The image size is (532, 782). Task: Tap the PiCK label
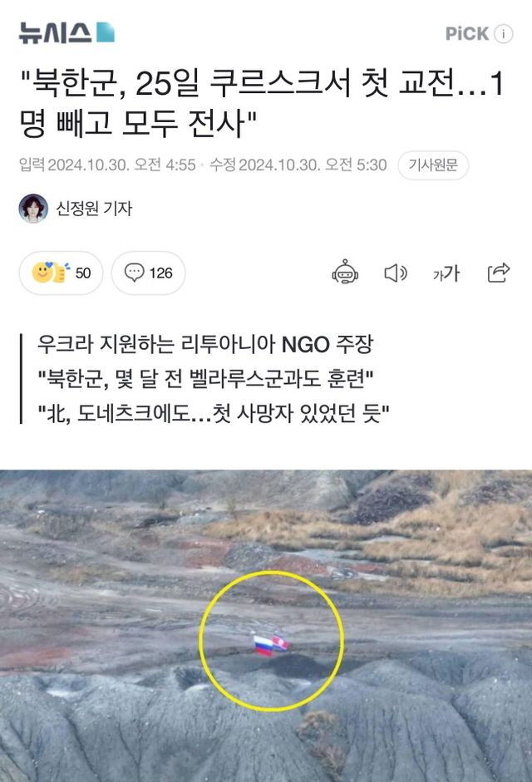pyautogui.click(x=466, y=34)
